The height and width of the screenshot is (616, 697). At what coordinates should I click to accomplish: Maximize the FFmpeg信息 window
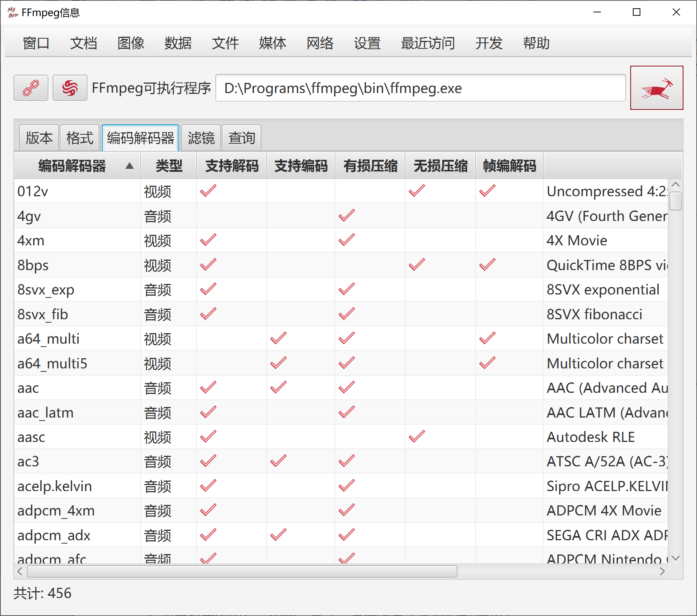637,12
